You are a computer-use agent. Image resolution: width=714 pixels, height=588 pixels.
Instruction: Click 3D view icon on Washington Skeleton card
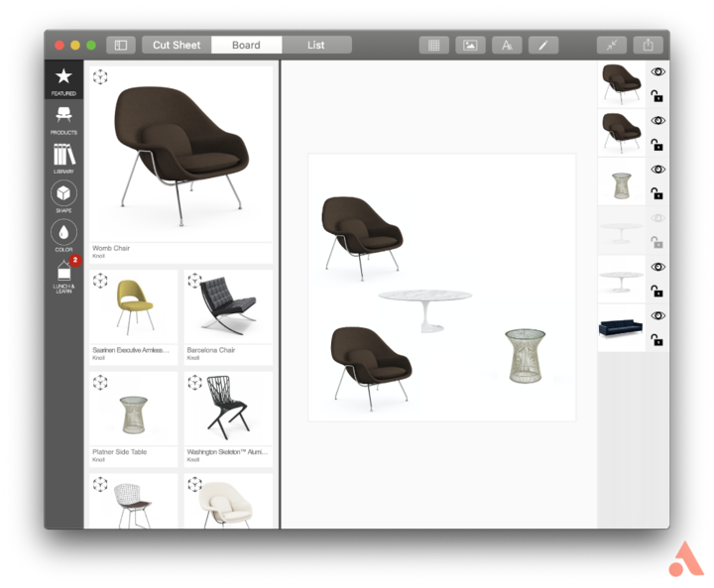tap(195, 383)
